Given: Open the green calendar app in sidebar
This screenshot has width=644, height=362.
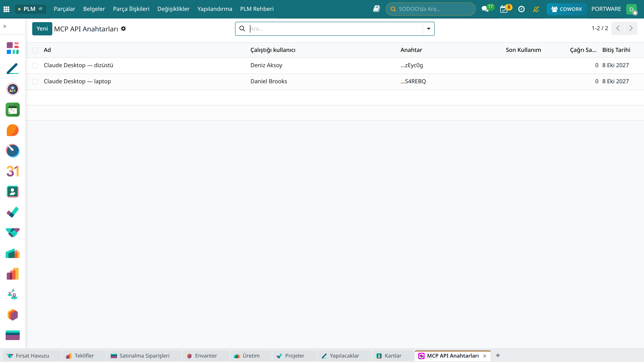Looking at the screenshot, I should [12, 110].
